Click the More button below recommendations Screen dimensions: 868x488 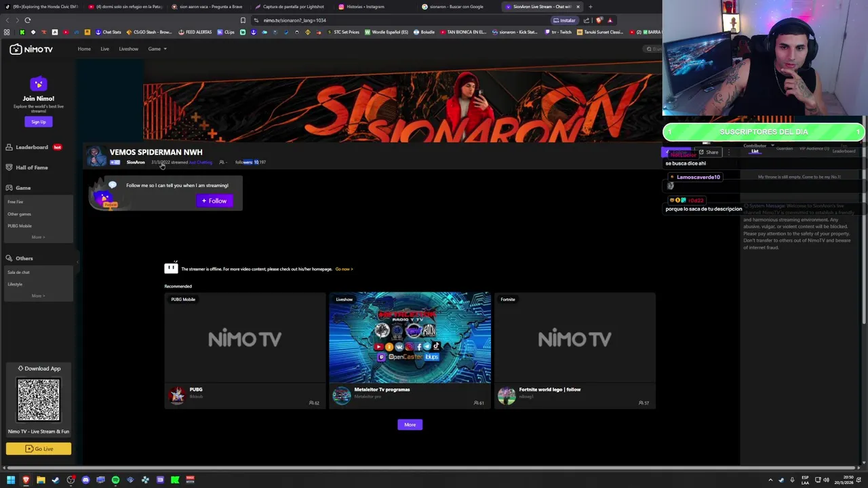[410, 425]
